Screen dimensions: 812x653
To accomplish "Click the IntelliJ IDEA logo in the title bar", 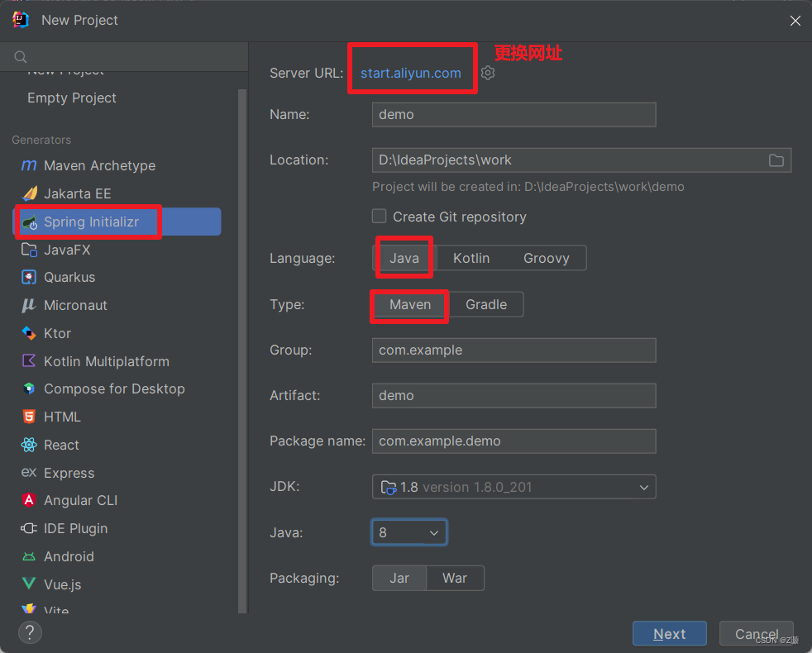I will pyautogui.click(x=21, y=20).
